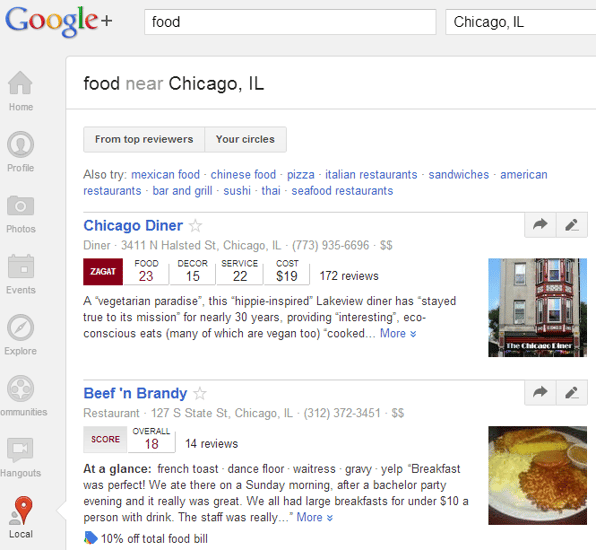Image resolution: width=596 pixels, height=550 pixels.
Task: Star Chicago Diner as a favorite
Action: pyautogui.click(x=195, y=226)
